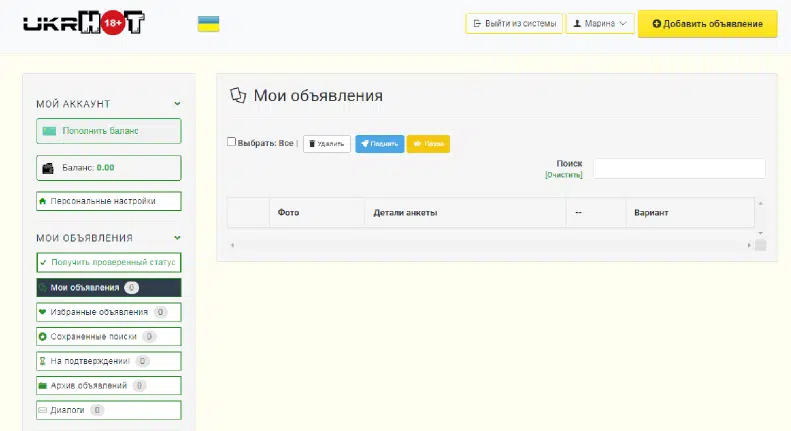Click Получить проверенный статус
This screenshot has height=431, width=791.
click(x=108, y=262)
